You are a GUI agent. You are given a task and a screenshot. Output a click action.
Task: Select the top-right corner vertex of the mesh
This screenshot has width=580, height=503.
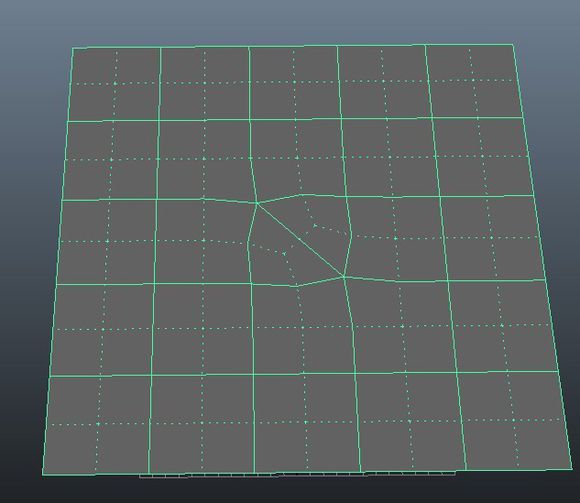point(513,45)
